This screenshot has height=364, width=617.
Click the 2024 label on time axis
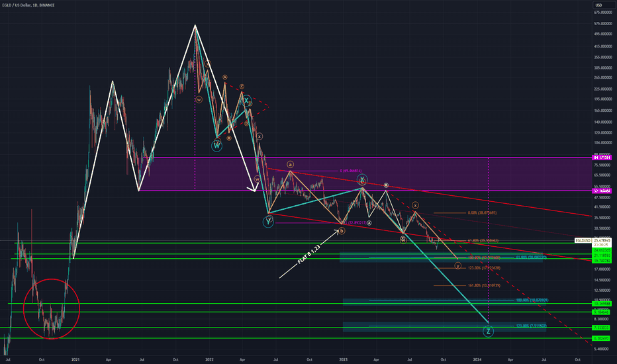pyautogui.click(x=477, y=359)
